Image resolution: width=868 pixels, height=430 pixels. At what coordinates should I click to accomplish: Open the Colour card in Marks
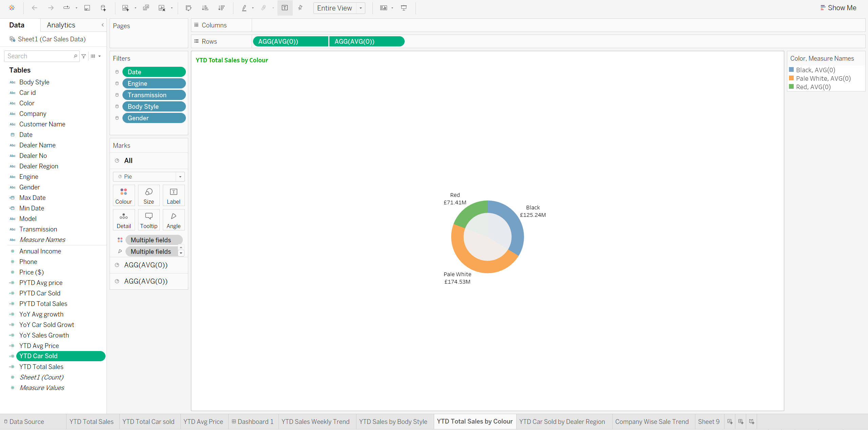[x=123, y=196]
